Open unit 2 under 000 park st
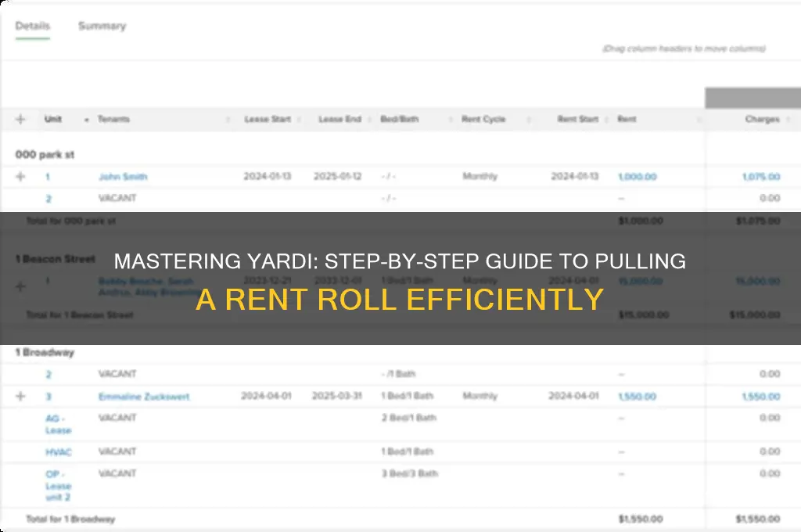This screenshot has height=532, width=801. 48,198
